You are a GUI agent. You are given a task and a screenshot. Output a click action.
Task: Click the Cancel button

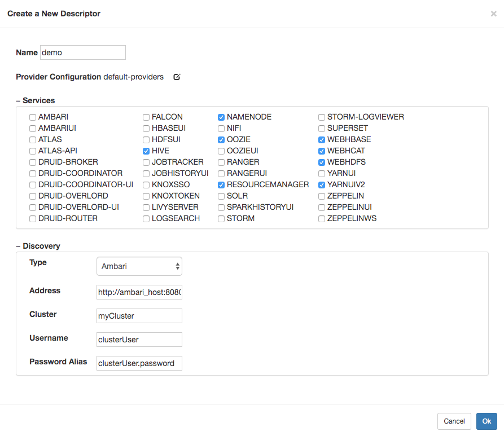(x=454, y=421)
